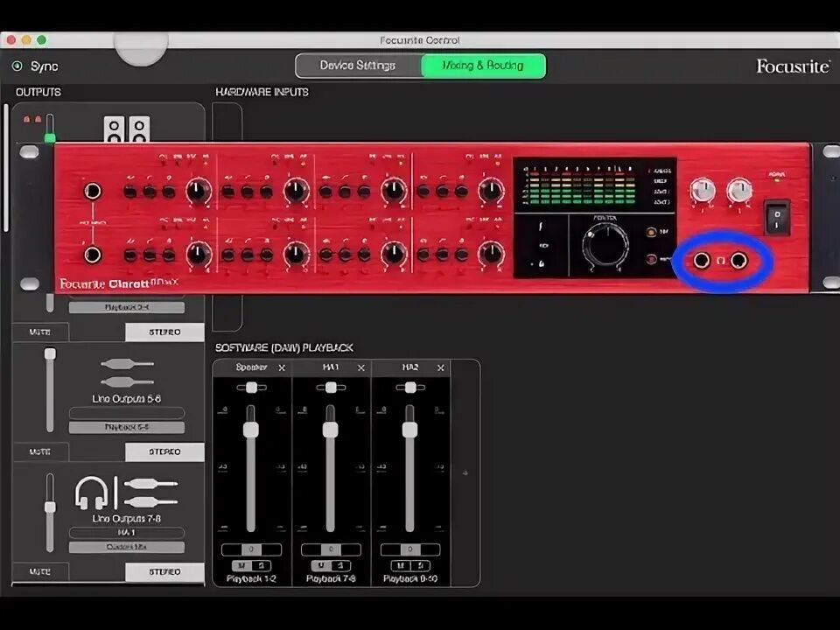This screenshot has height=630, width=840.
Task: Select the HA2 mix tab
Action: click(409, 367)
